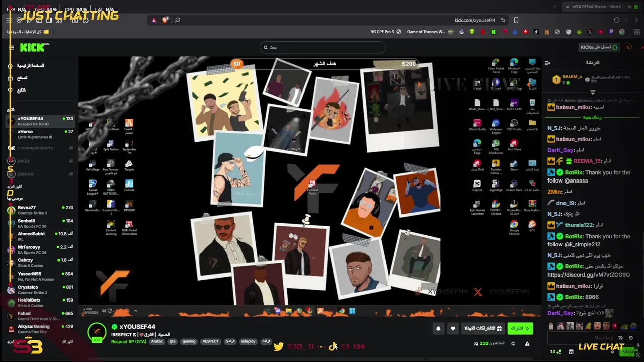Click REEMA_15 username in chat
This screenshot has width=644, height=362.
(x=587, y=161)
